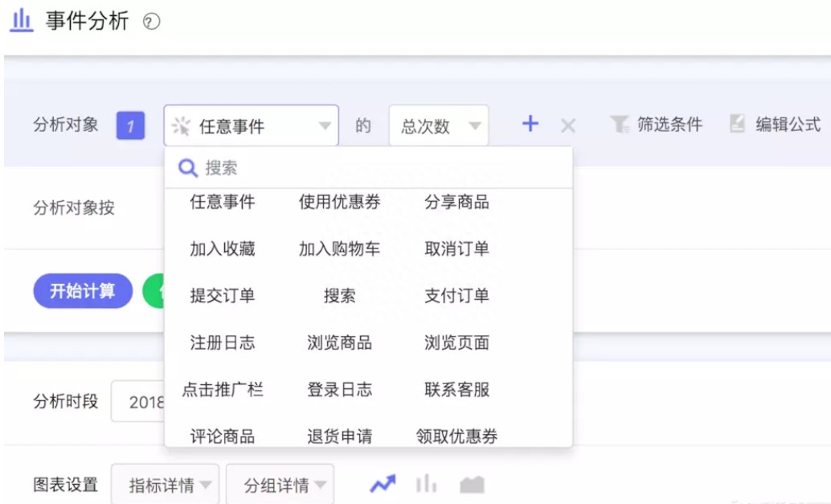Viewport: 831px width, 504px height.
Task: Click the 分析时段 date input field
Action: point(137,402)
